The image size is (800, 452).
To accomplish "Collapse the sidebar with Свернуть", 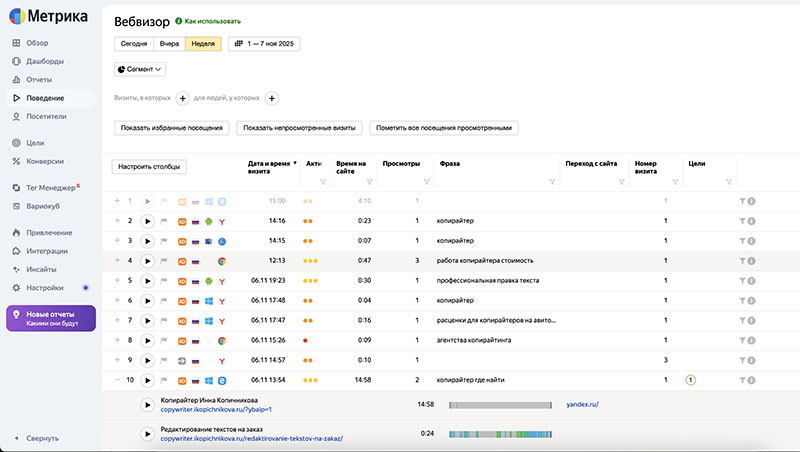I will (42, 438).
